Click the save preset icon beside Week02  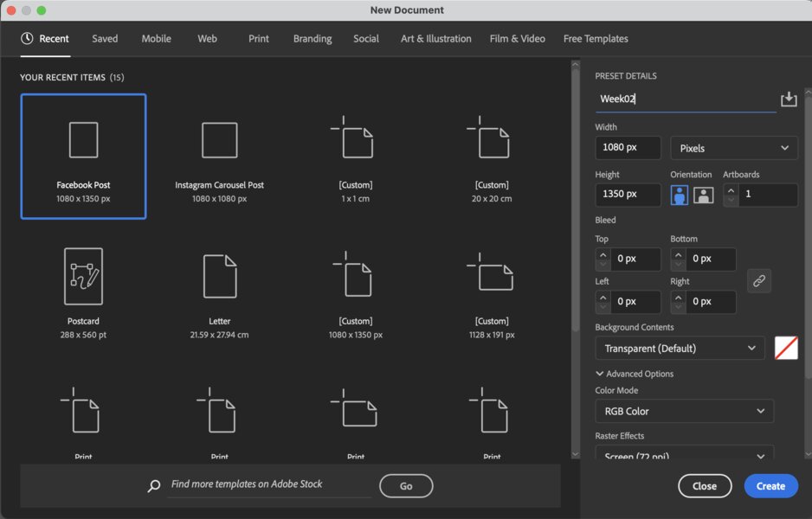[x=789, y=99]
